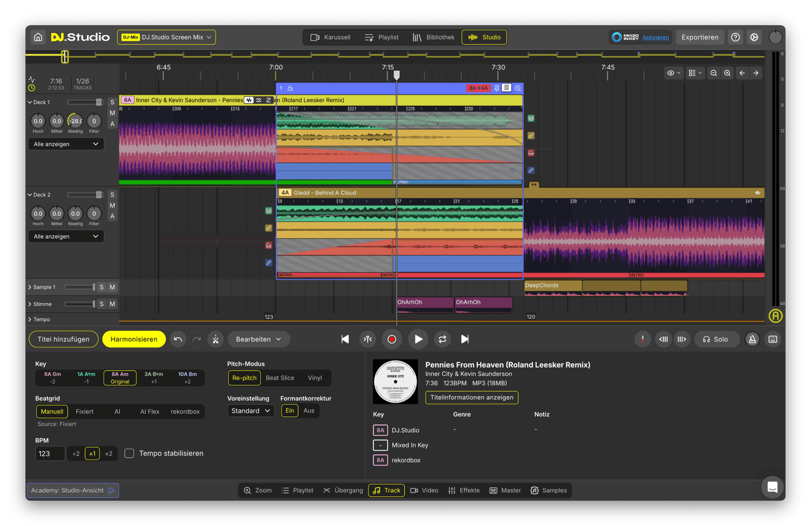This screenshot has width=812, height=526.
Task: Switch to the Karussell view
Action: pos(330,37)
